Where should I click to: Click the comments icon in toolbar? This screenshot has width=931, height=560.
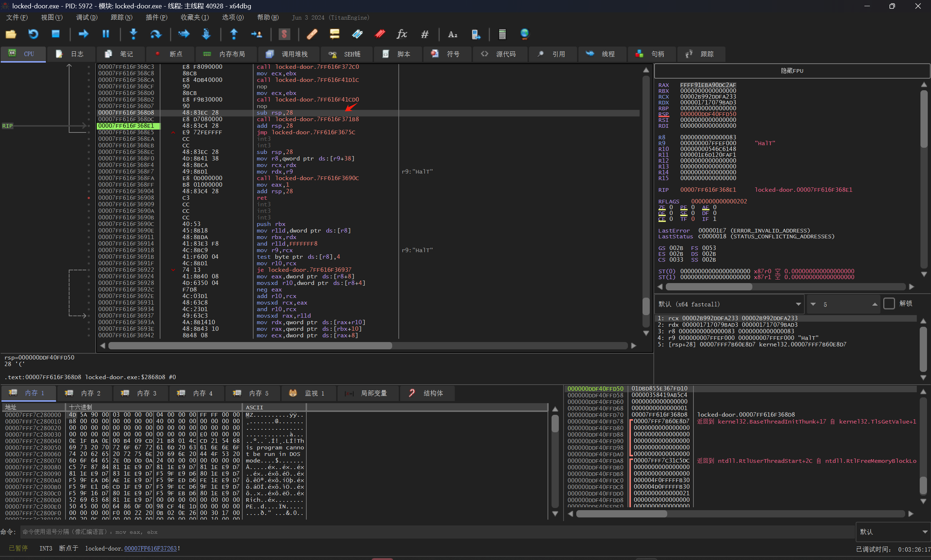click(334, 34)
